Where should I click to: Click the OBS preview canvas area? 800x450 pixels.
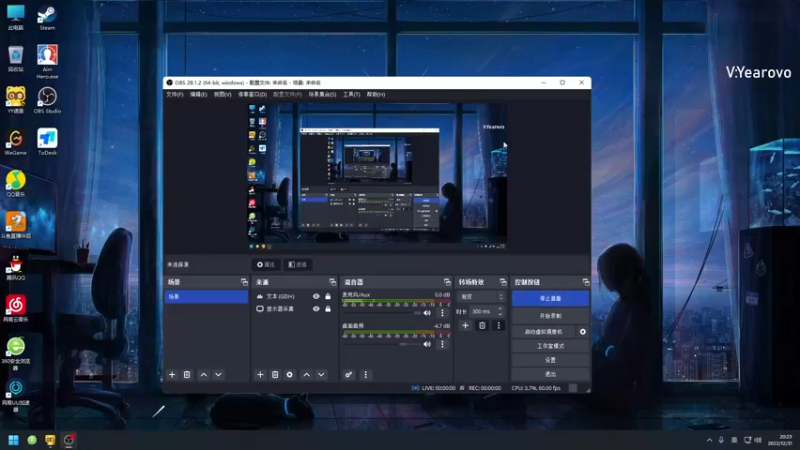(x=377, y=177)
